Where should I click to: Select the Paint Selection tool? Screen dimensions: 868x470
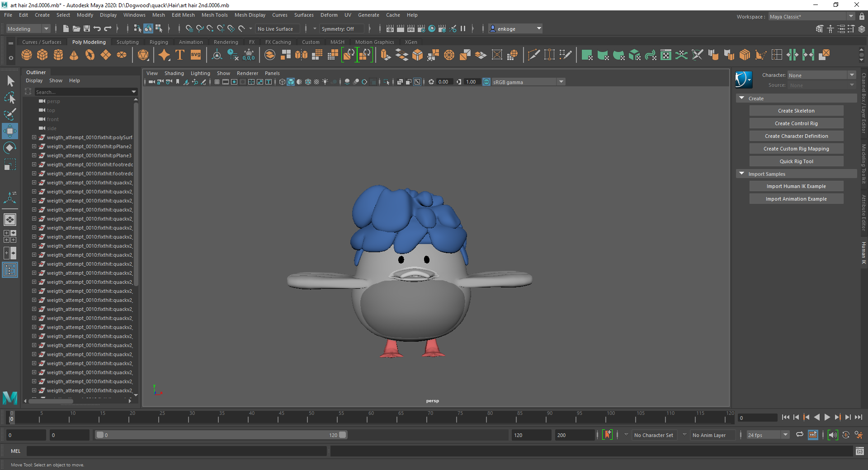point(10,114)
